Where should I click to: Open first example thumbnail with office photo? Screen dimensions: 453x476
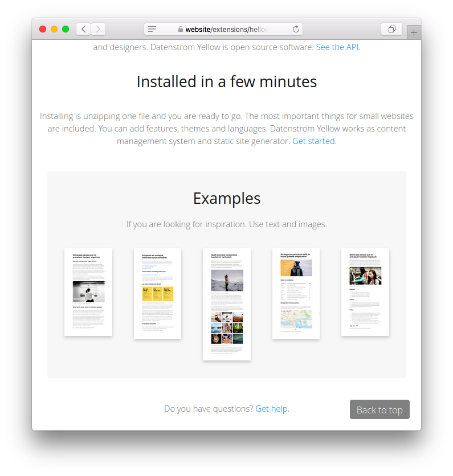click(x=88, y=292)
